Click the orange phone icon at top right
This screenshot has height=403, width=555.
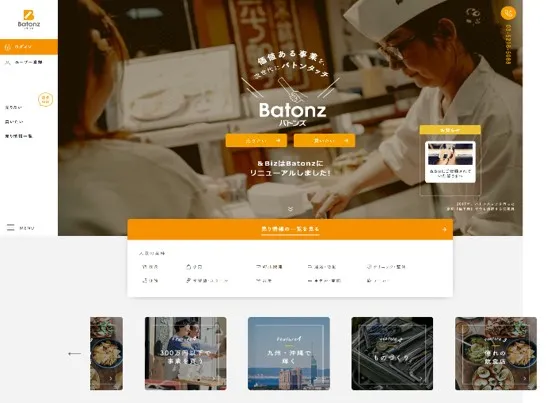coord(508,13)
